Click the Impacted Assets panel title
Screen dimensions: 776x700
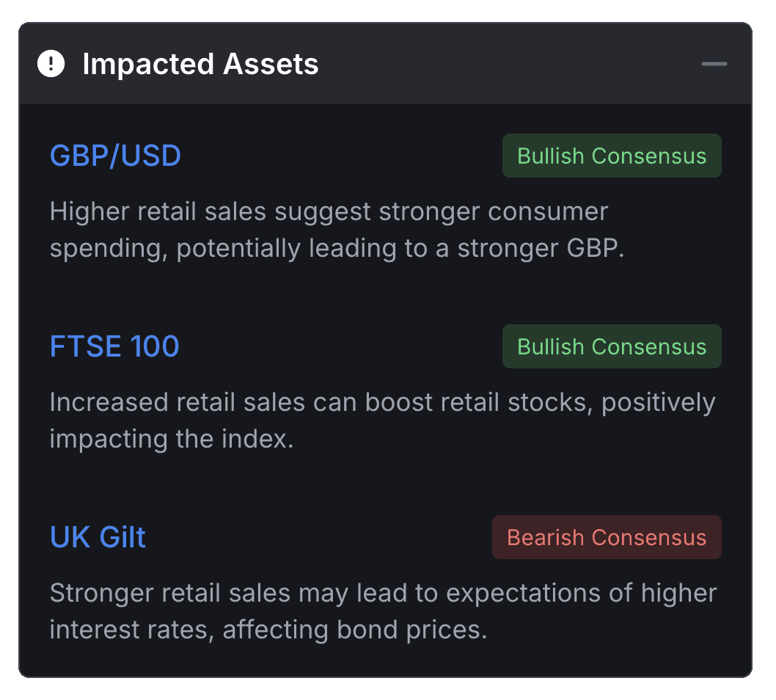200,65
